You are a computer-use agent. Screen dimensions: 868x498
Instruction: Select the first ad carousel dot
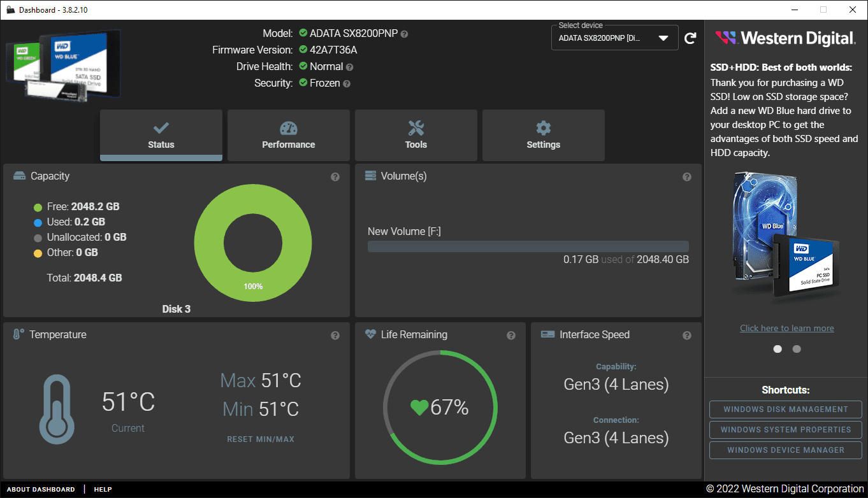[x=778, y=349]
